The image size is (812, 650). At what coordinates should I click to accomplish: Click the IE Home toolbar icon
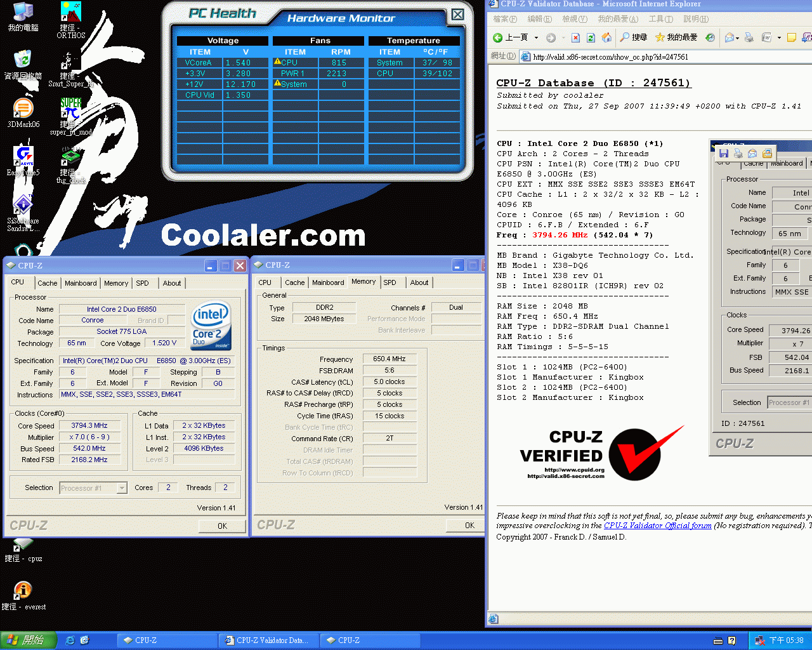(x=606, y=38)
